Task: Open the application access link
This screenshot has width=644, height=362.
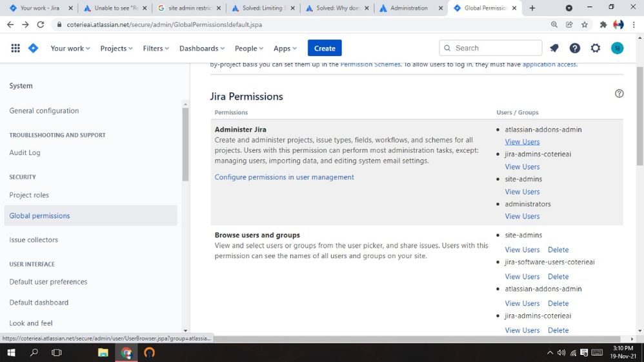Action: [x=549, y=65]
